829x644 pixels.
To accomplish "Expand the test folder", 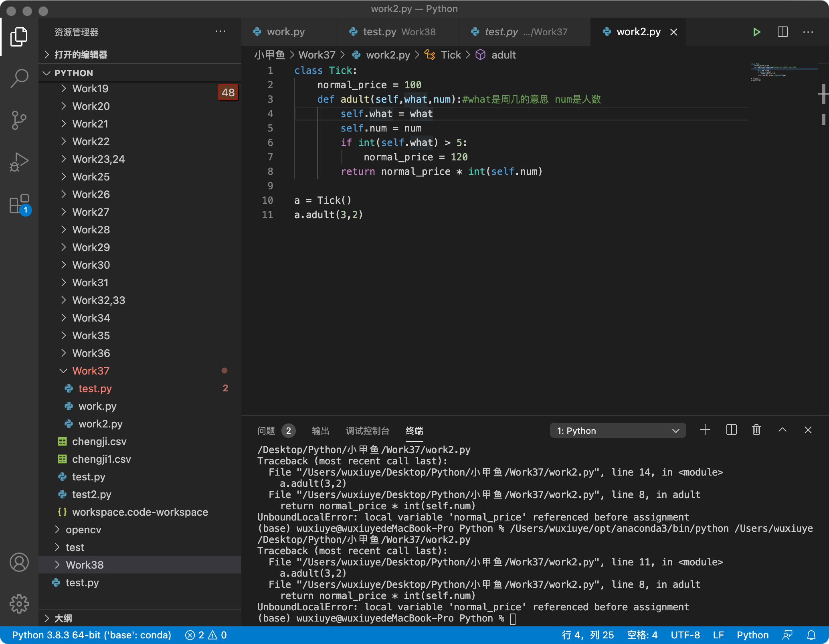I will point(140,547).
